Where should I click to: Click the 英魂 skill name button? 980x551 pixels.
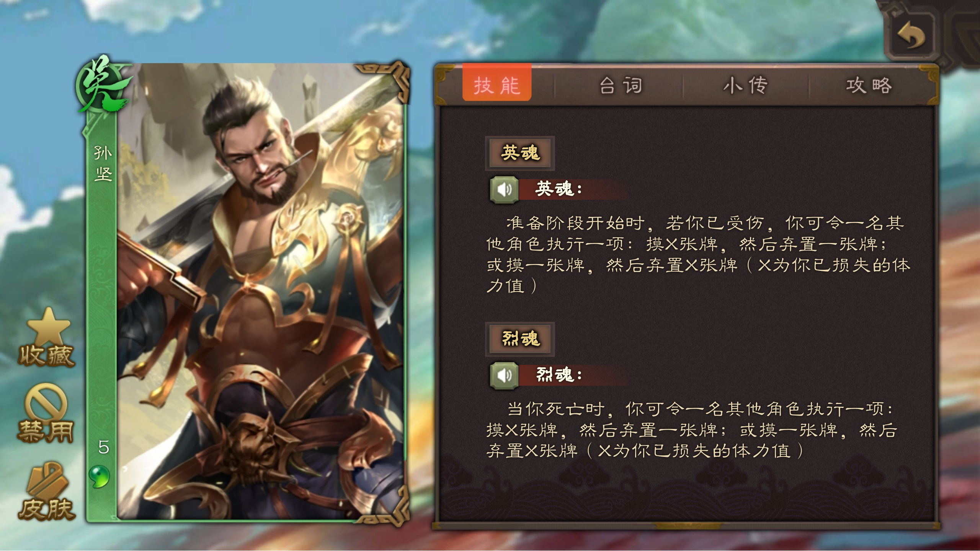pyautogui.click(x=520, y=153)
